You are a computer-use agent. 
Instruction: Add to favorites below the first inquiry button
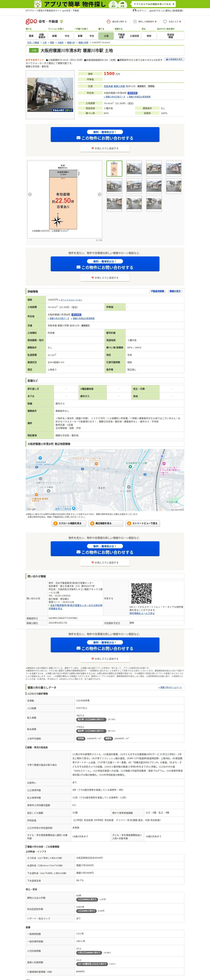click(105, 148)
